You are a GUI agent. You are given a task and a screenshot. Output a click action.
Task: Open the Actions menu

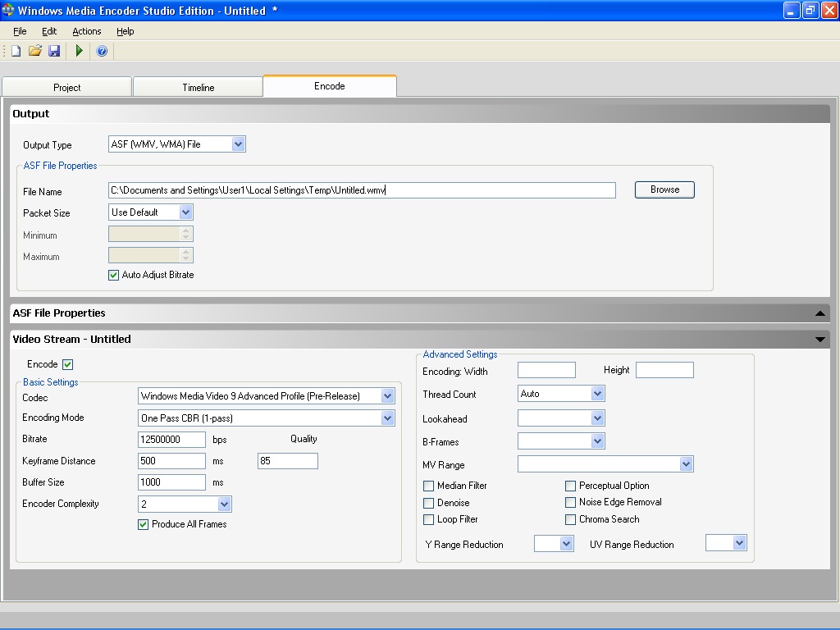pyautogui.click(x=87, y=31)
